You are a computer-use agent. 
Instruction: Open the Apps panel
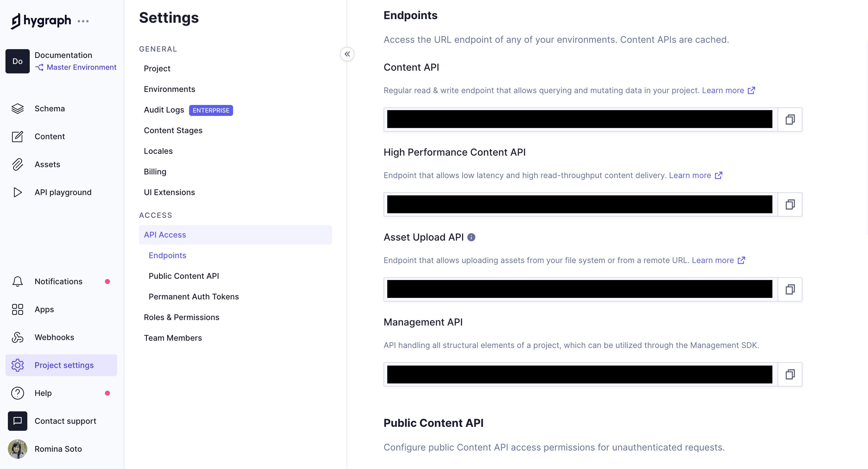coord(44,309)
